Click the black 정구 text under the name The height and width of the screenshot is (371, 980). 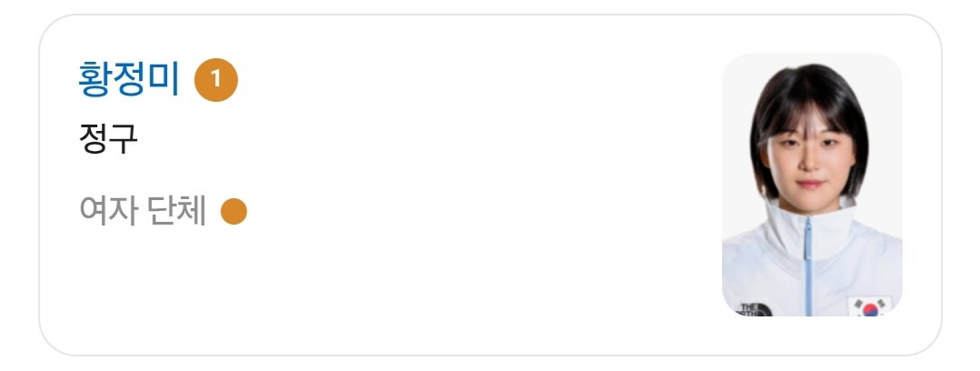pyautogui.click(x=108, y=138)
